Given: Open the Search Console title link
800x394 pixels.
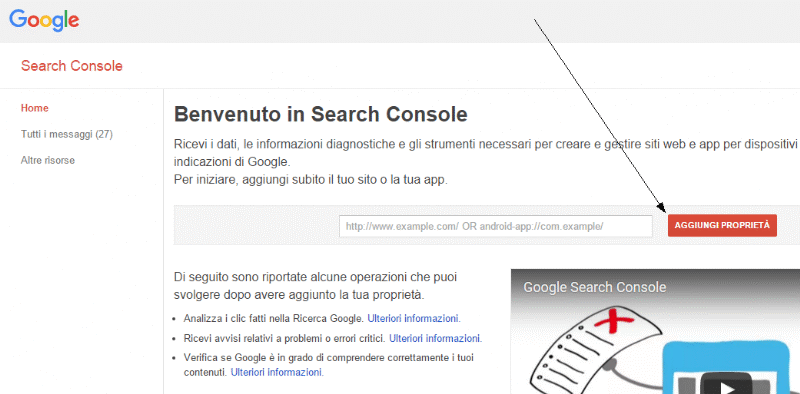Looking at the screenshot, I should pos(71,66).
